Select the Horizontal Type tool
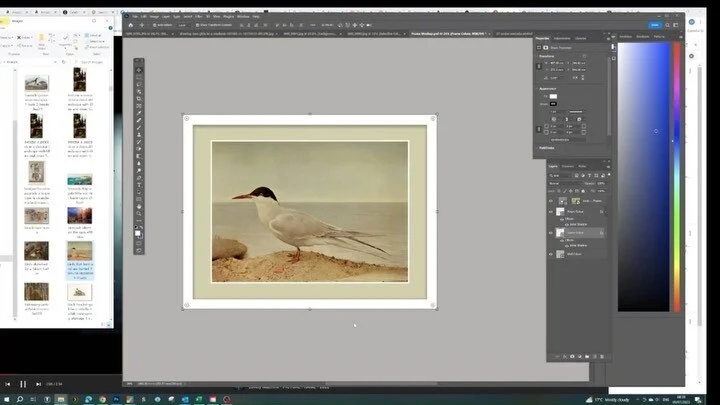Screen dimensions: 720x405 pos(139,186)
